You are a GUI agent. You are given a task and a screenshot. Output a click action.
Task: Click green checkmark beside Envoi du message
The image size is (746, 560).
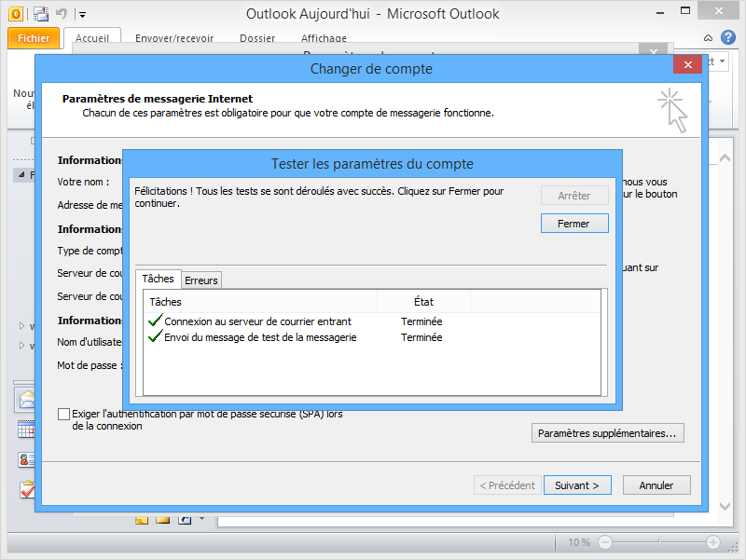[x=155, y=336]
